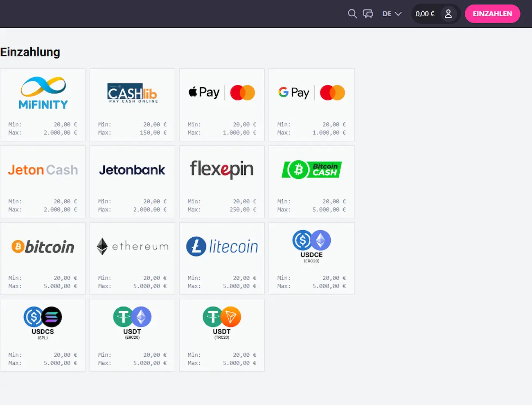Choose Jeton Cash payment tile
Viewport: 532px width, 405px height.
(x=43, y=182)
